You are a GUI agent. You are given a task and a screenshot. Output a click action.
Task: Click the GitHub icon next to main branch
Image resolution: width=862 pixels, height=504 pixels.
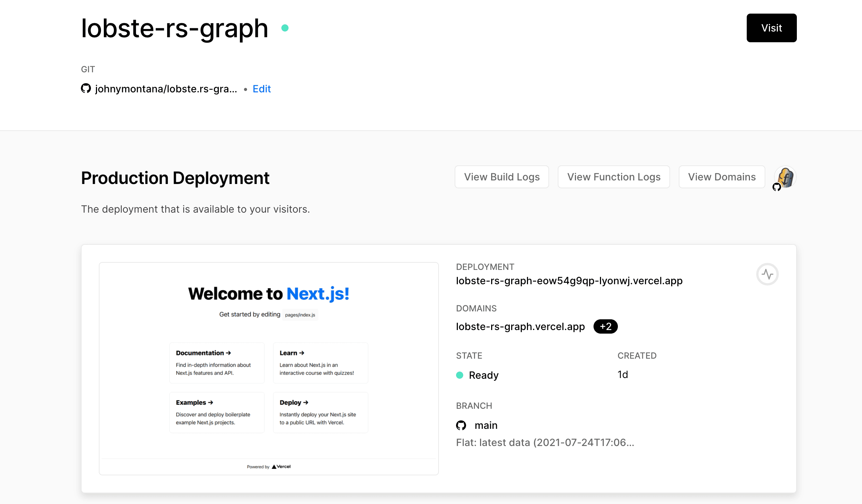[x=461, y=425]
